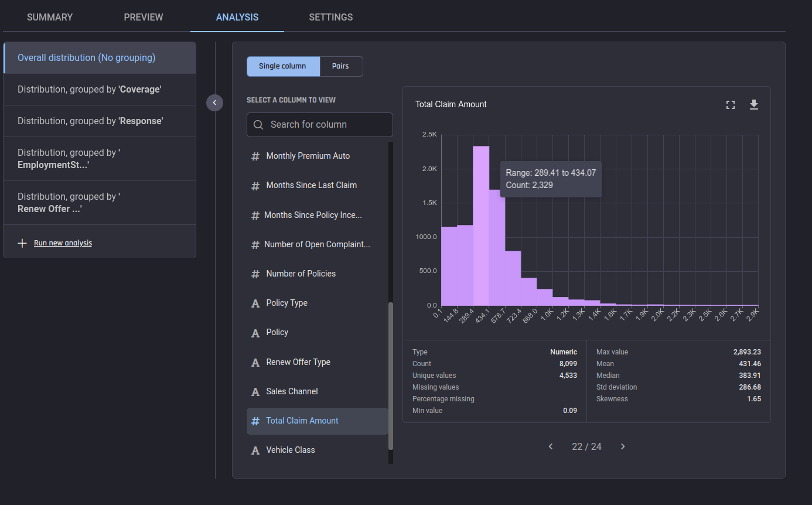Go to the next column chart
812x505 pixels.
(623, 446)
